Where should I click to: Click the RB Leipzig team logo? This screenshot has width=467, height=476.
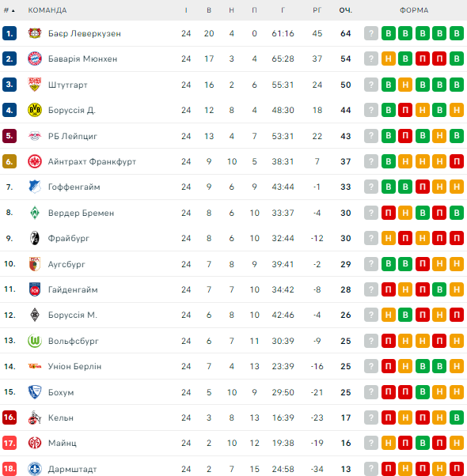(35, 136)
